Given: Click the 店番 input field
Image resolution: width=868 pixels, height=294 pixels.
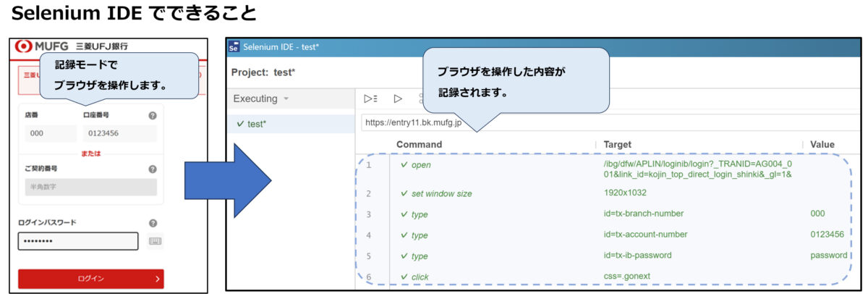Looking at the screenshot, I should pos(48,133).
